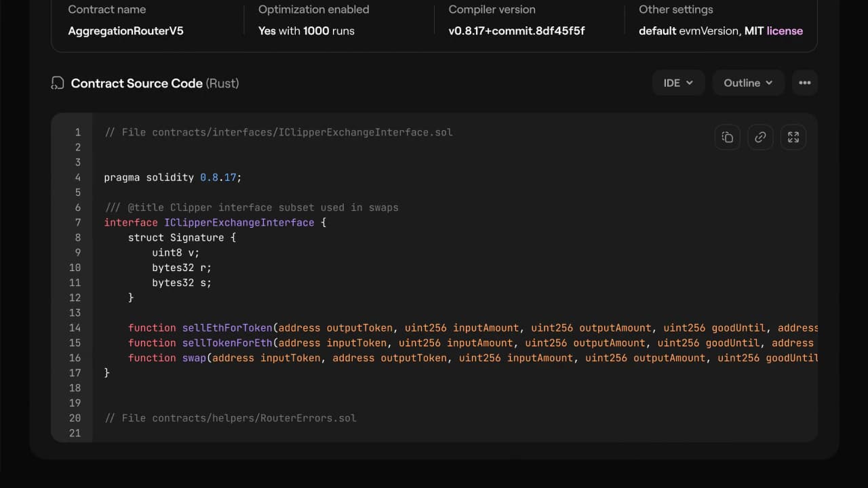Click the swap function name

pos(194,358)
